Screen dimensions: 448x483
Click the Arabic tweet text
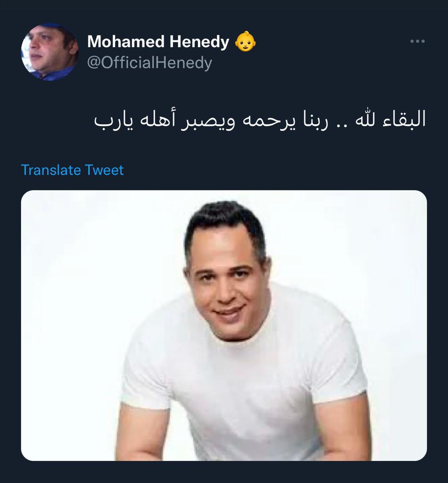tap(260, 120)
